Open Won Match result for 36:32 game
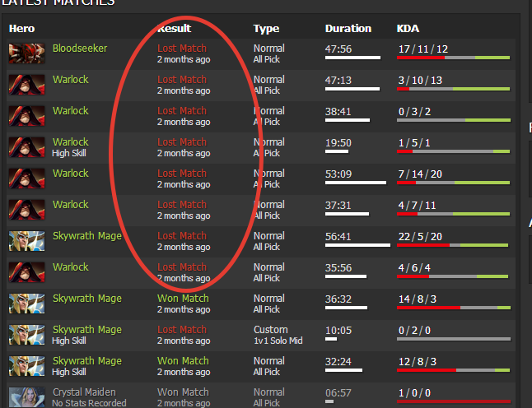The height and width of the screenshot is (408, 532). click(183, 299)
